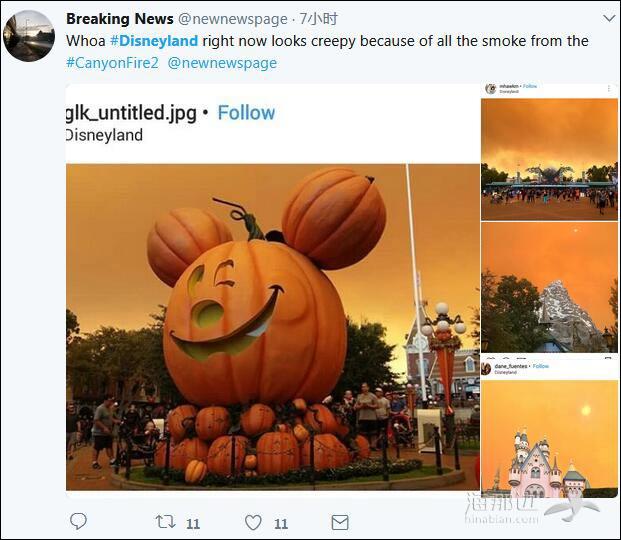
Task: Open the Breaking News account name
Action: [120, 19]
